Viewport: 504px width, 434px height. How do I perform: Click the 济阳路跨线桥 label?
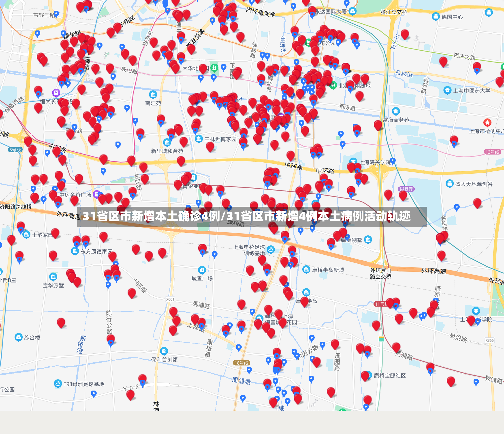click(x=16, y=207)
